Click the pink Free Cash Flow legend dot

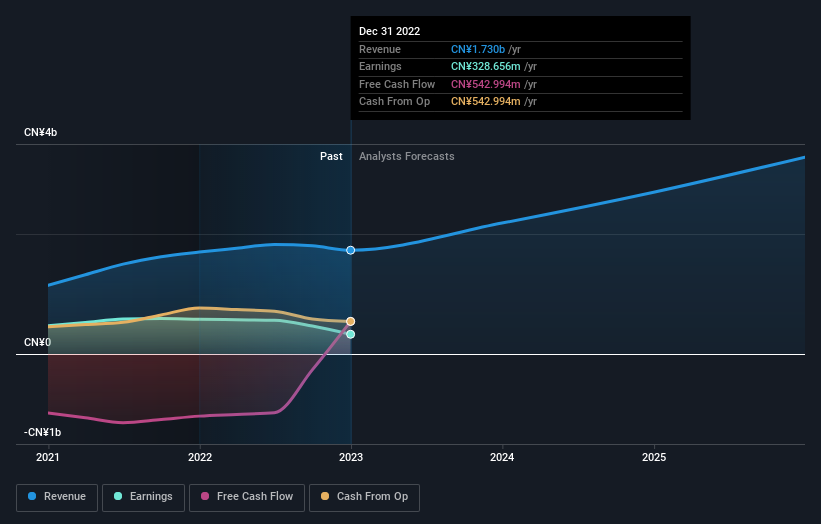click(205, 496)
